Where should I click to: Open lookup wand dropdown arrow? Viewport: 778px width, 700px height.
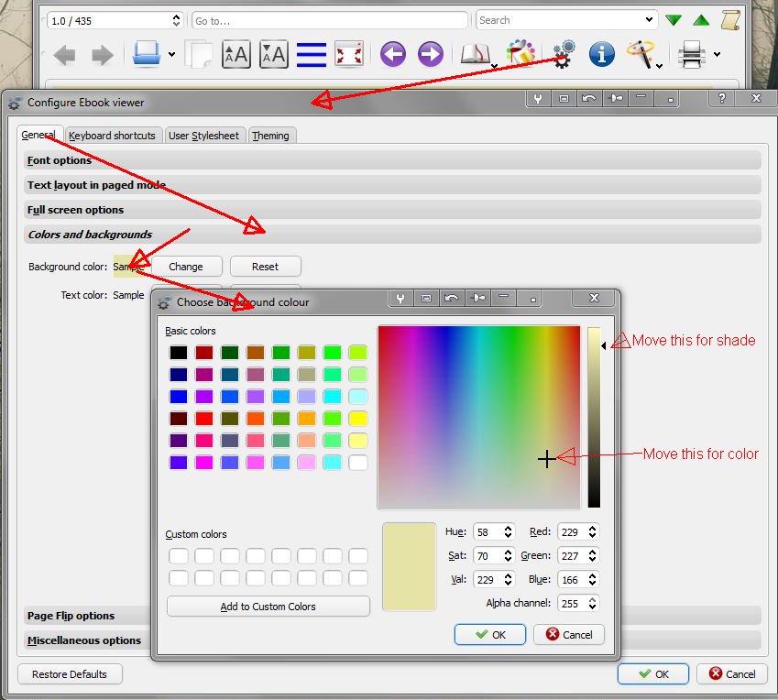[x=659, y=65]
